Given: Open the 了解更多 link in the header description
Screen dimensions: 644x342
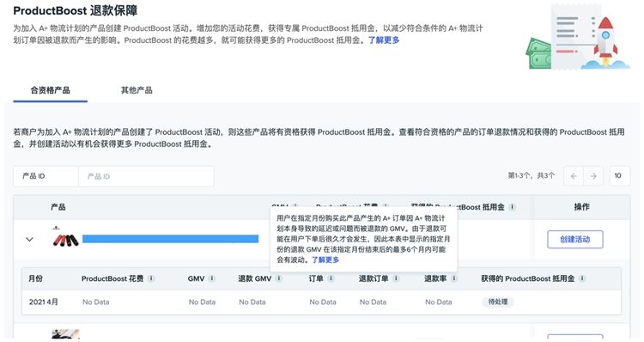Looking at the screenshot, I should [x=384, y=40].
